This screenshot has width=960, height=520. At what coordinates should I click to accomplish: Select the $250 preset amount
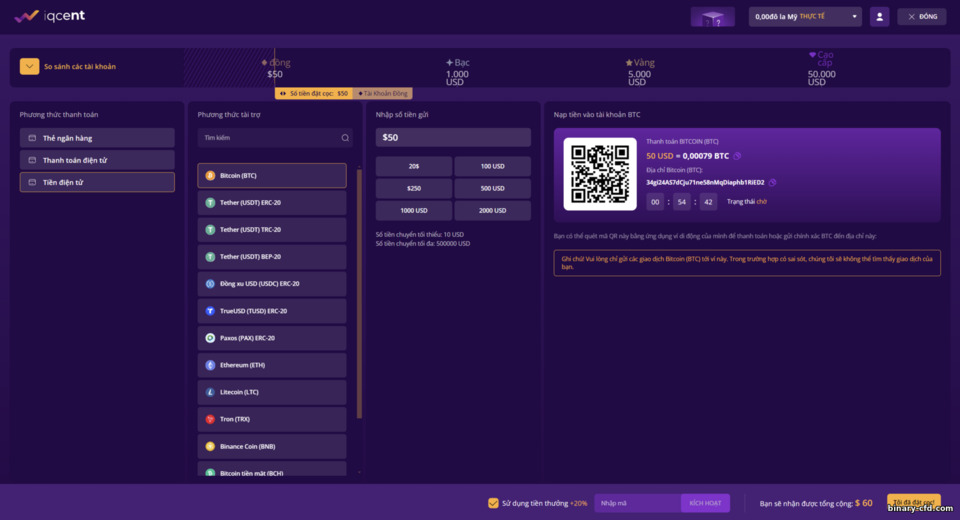(414, 189)
